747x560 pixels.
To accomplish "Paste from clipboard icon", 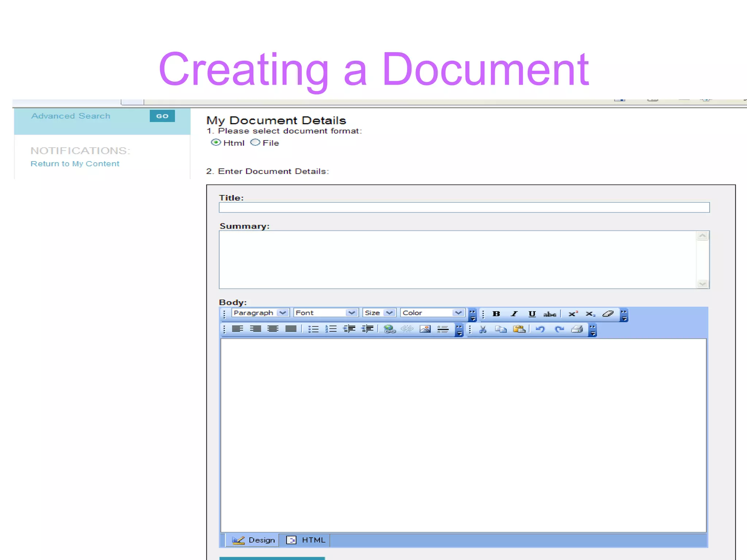I will click(x=519, y=330).
